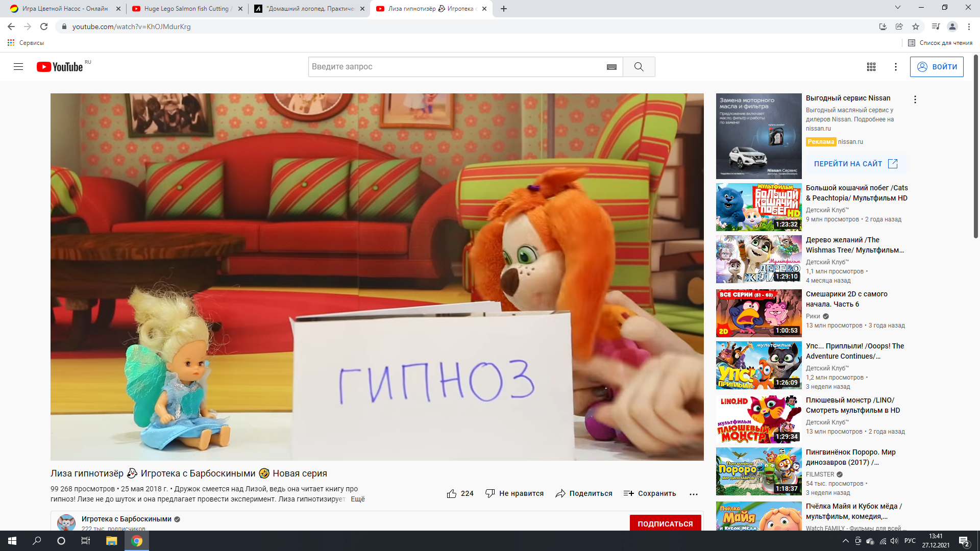Open YouTube settings three-dot menu

tap(895, 67)
